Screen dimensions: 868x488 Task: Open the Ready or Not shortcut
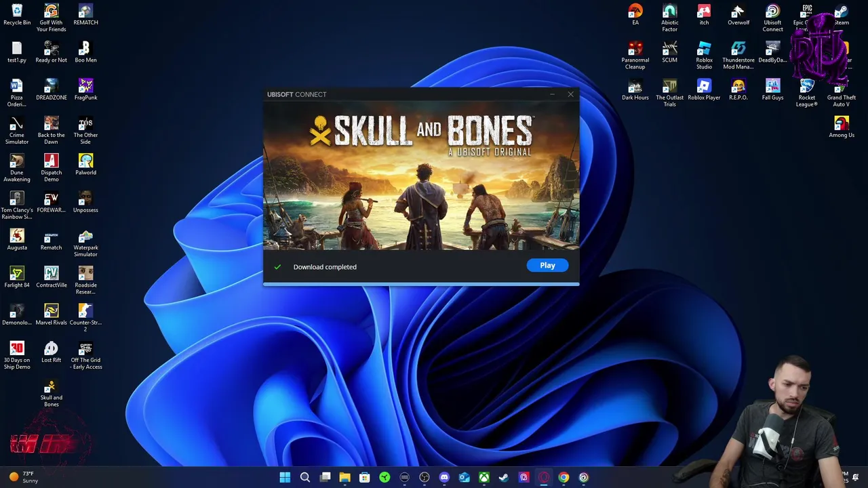tap(52, 52)
